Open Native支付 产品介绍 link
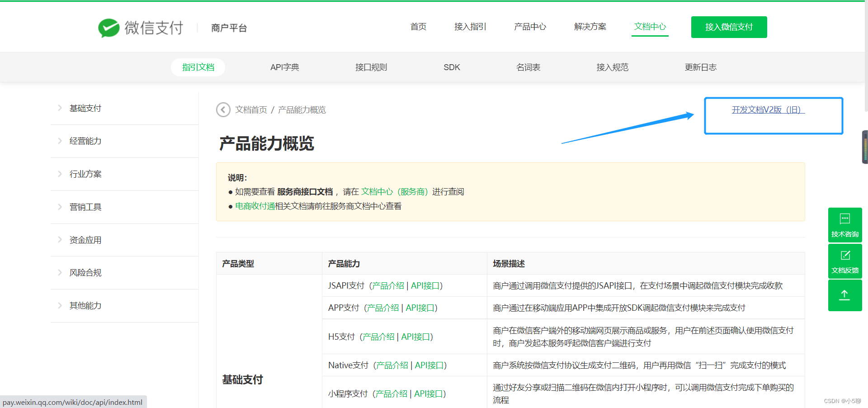This screenshot has width=868, height=408. pos(392,365)
